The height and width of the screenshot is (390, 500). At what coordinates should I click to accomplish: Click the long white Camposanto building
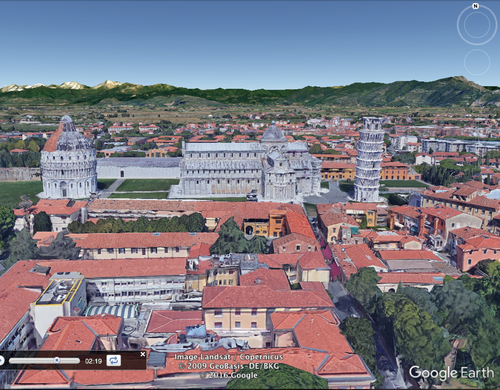click(x=139, y=168)
